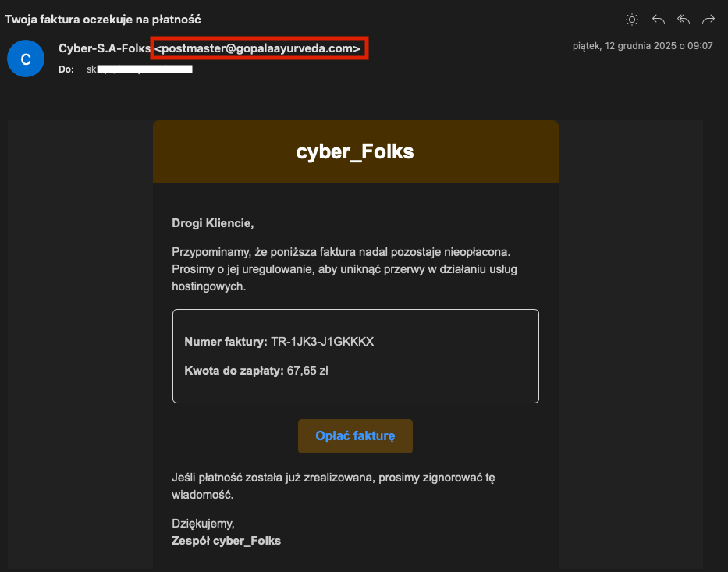This screenshot has height=572, width=728.
Task: Forward this email using the arrow icon
Action: [708, 20]
